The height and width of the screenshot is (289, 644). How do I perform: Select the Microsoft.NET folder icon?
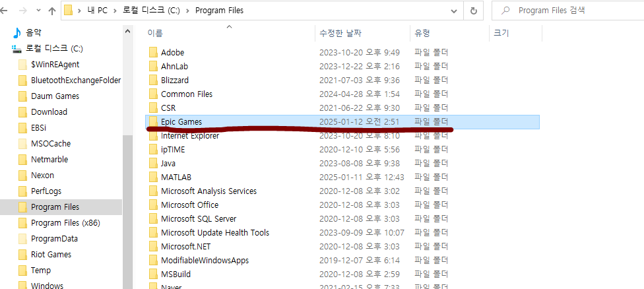(x=153, y=246)
